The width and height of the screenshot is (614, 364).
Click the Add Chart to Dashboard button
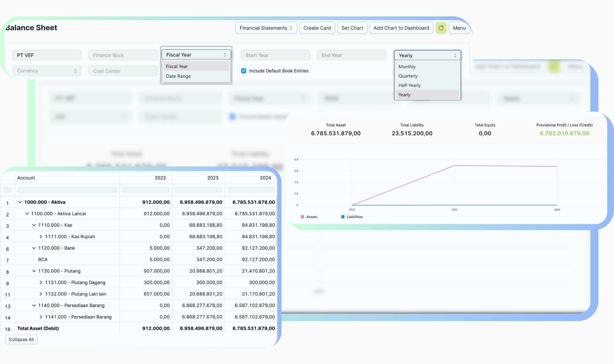[401, 28]
